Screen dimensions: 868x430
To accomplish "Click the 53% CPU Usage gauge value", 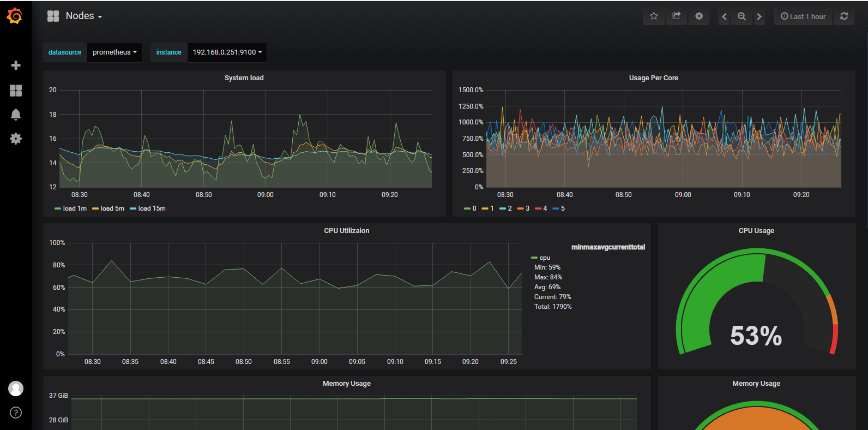I will [756, 336].
